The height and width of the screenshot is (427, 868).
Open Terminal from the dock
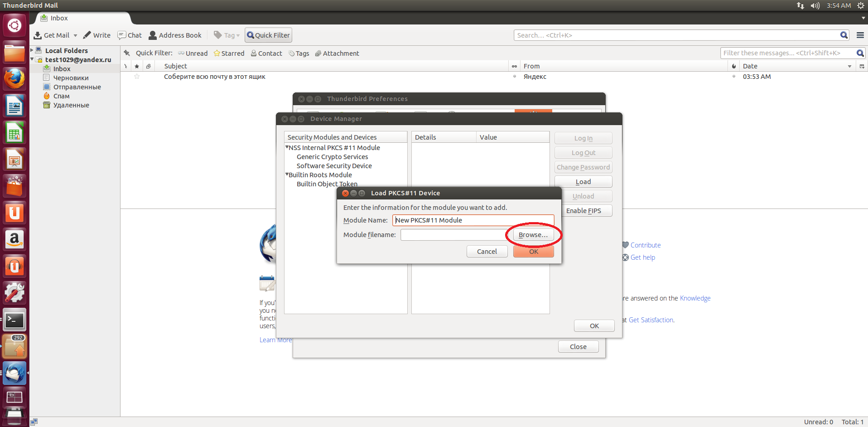(x=14, y=320)
